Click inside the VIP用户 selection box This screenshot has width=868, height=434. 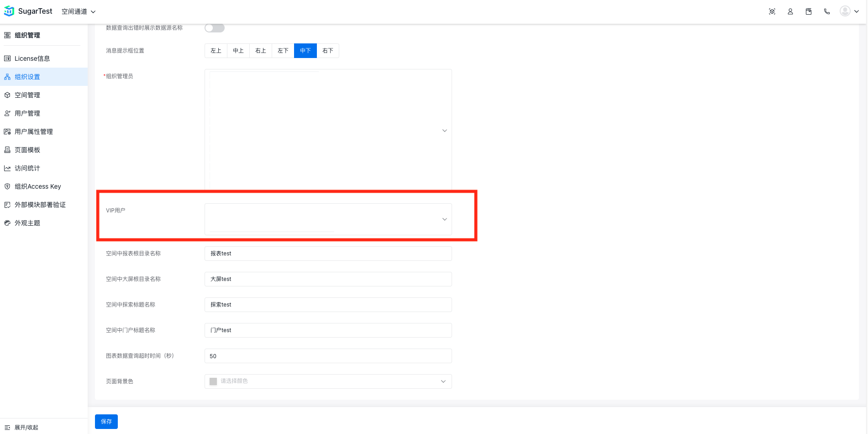point(328,219)
